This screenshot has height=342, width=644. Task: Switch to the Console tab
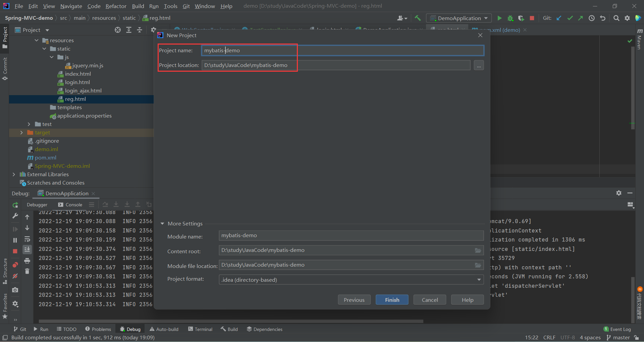[x=70, y=205]
